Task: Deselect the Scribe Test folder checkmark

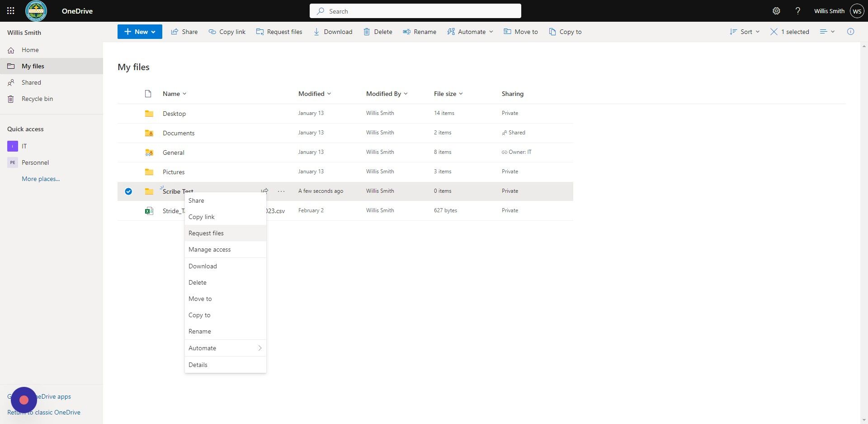Action: coord(128,191)
